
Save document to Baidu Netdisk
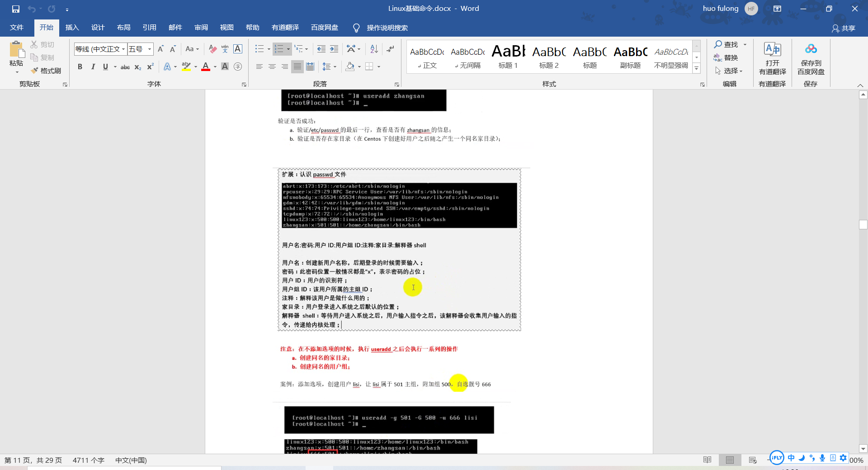(811, 59)
